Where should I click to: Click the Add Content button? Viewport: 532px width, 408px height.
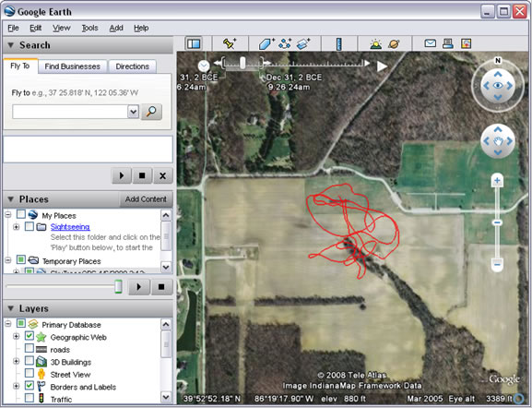tap(146, 199)
